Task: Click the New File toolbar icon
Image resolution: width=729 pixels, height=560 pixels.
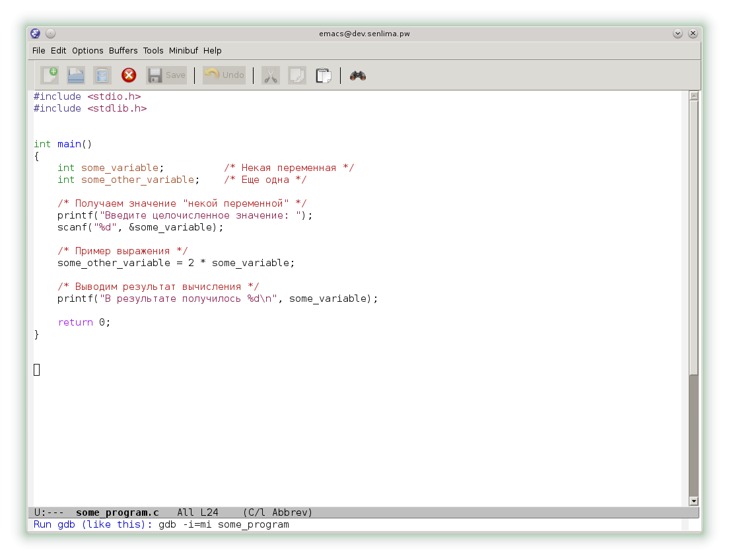Action: pyautogui.click(x=50, y=75)
